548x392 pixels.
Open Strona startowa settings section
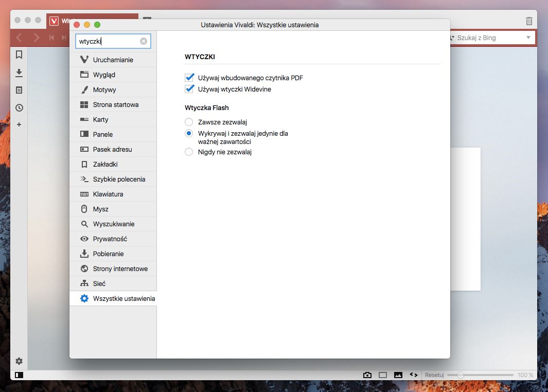(x=113, y=104)
